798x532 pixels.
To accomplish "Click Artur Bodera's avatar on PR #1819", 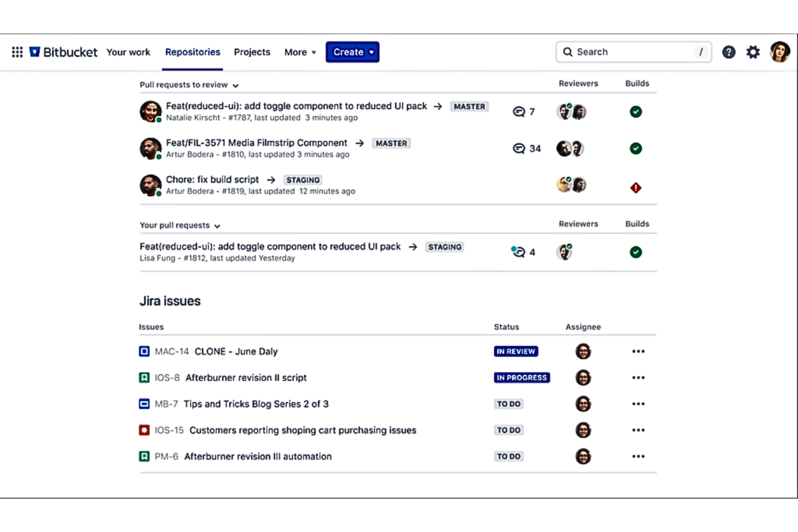I will point(150,185).
